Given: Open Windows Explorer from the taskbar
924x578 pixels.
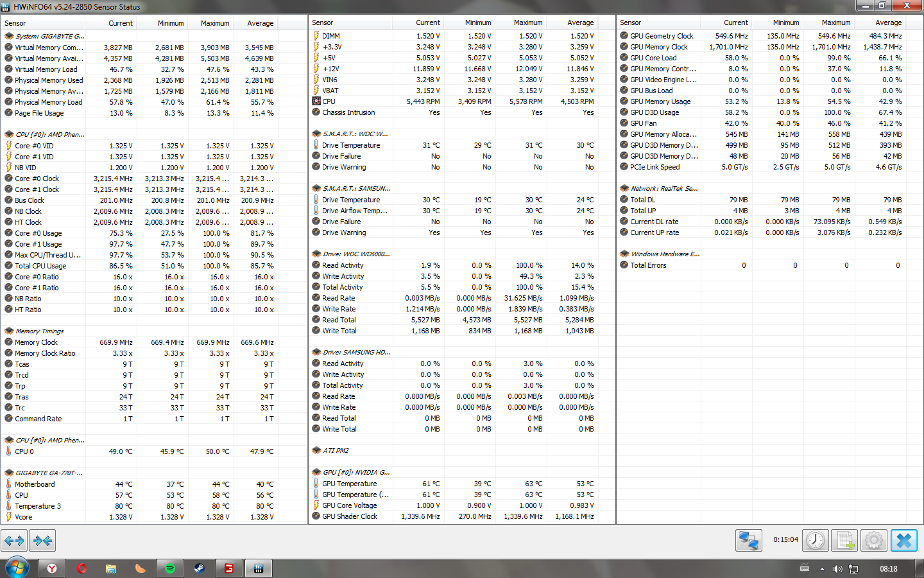Looking at the screenshot, I should tap(111, 568).
